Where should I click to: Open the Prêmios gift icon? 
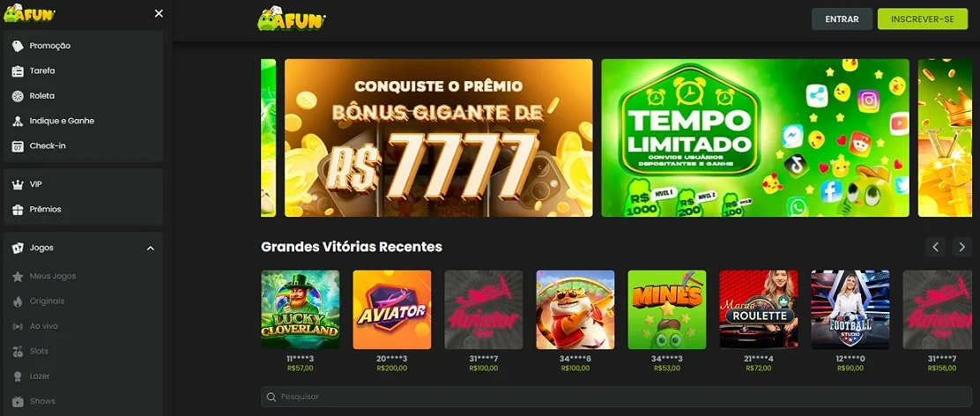pyautogui.click(x=19, y=209)
